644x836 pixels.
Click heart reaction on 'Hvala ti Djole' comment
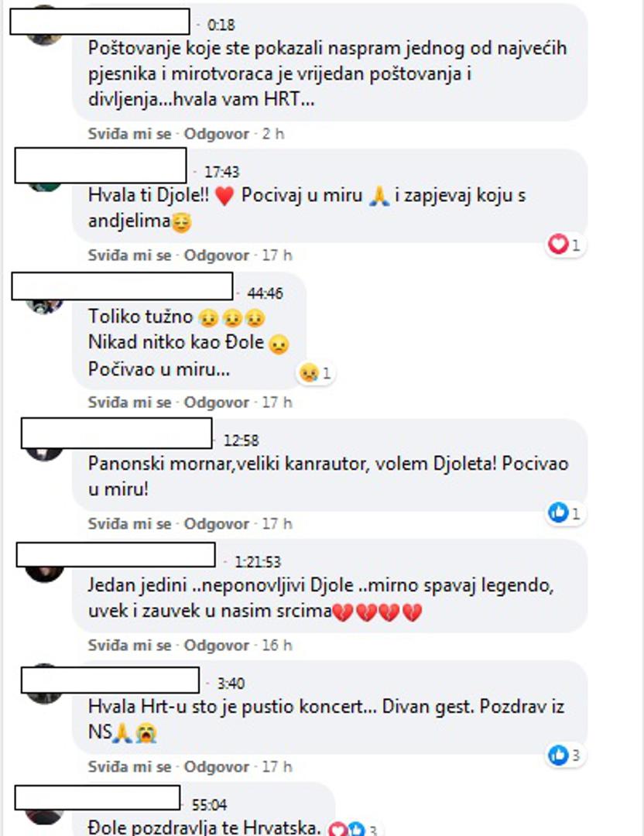pyautogui.click(x=564, y=245)
